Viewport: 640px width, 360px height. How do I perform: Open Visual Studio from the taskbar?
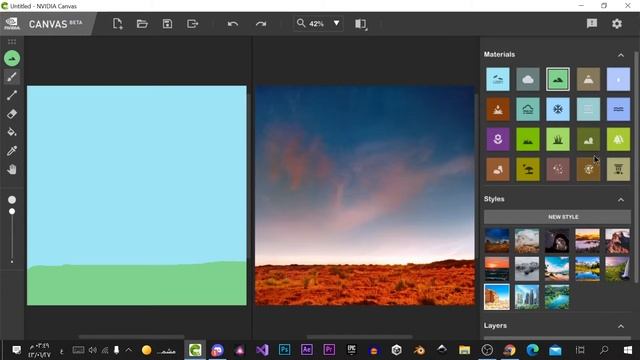262,350
